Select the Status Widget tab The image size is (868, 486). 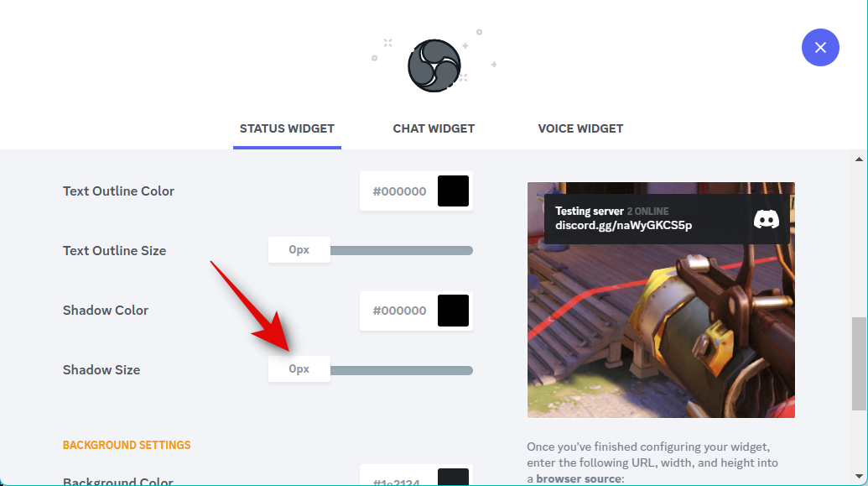click(x=287, y=128)
